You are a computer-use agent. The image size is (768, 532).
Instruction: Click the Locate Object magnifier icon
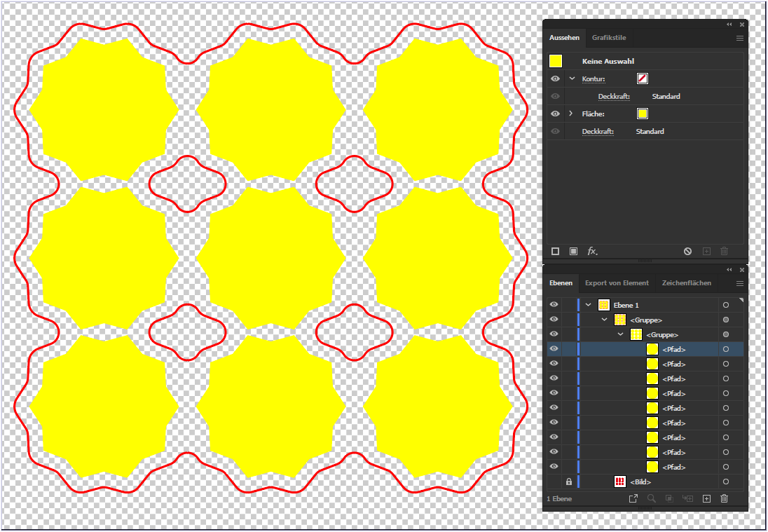point(652,498)
